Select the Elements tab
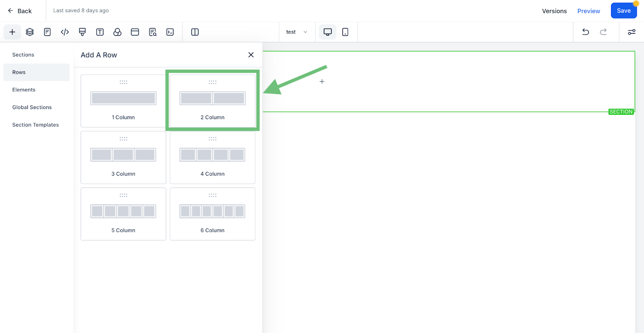Screen dimensions: 644x333 pyautogui.click(x=37, y=90)
